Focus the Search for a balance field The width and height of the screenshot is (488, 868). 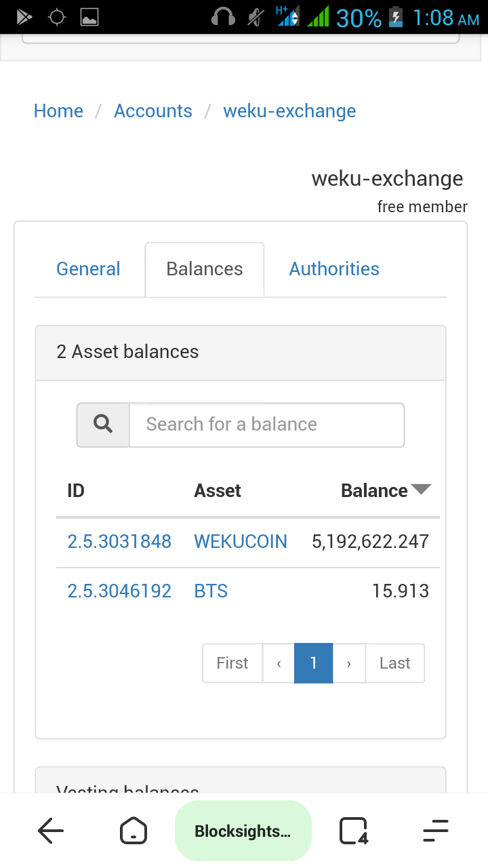[x=266, y=425]
